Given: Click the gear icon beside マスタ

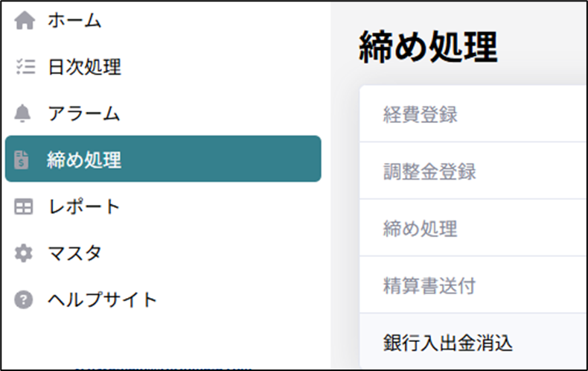Looking at the screenshot, I should [x=25, y=253].
